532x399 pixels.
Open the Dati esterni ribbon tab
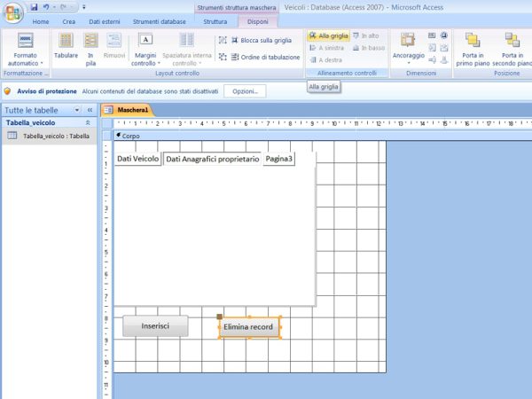pos(102,21)
